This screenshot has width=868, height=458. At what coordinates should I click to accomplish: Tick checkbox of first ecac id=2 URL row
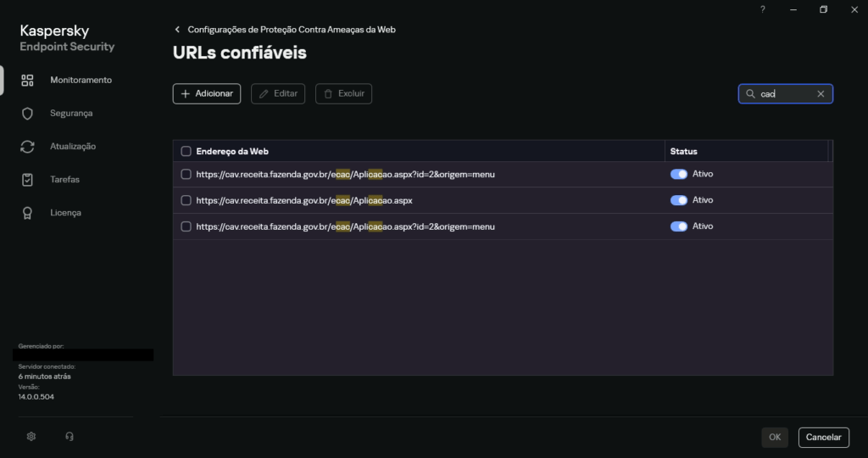click(x=186, y=174)
